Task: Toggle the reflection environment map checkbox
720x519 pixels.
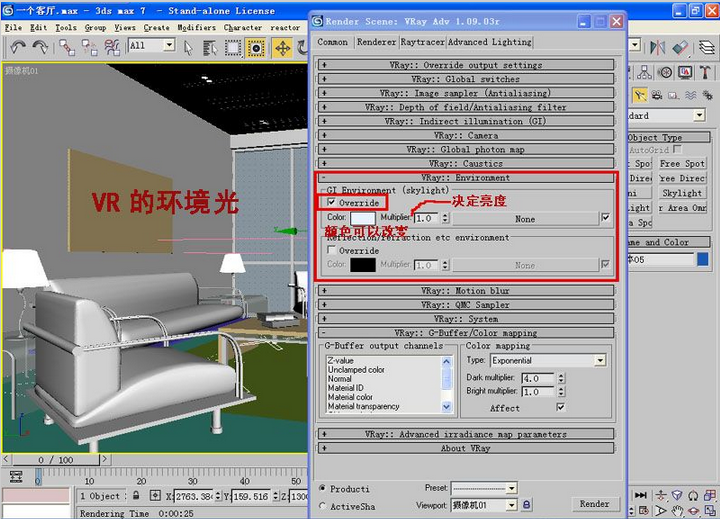Action: (605, 264)
